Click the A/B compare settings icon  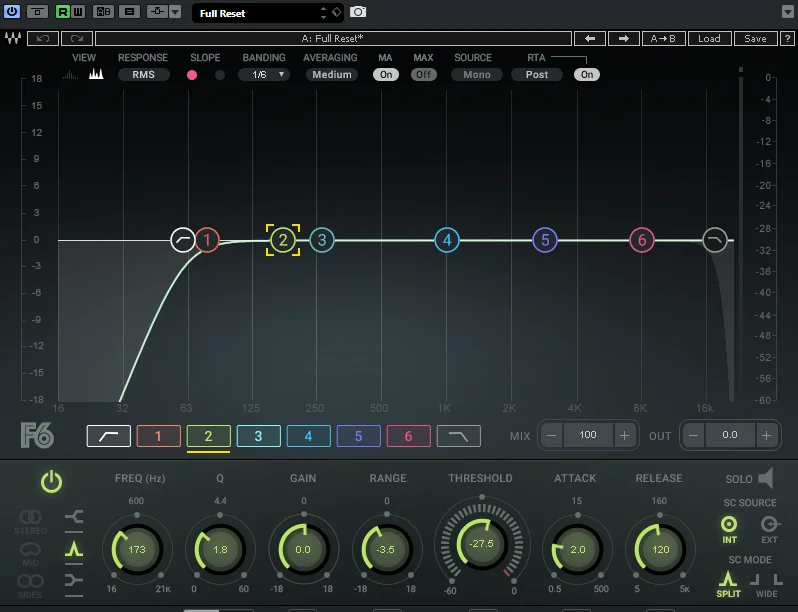[x=104, y=11]
